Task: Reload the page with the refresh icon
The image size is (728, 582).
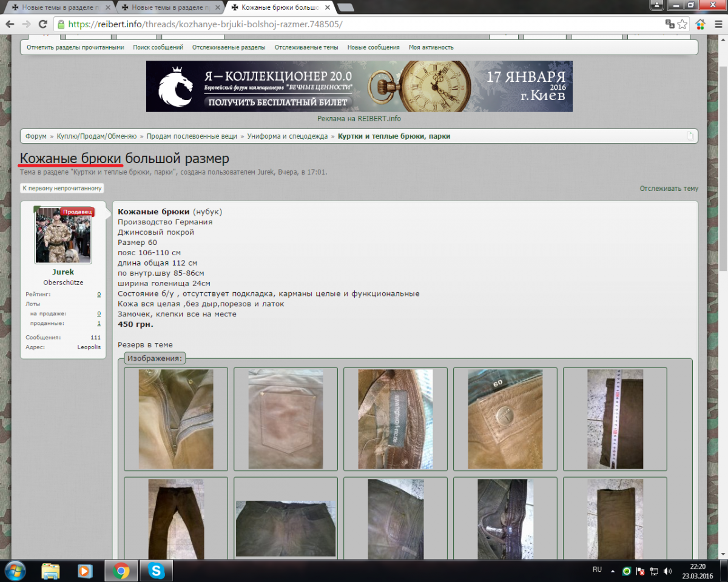Action: coord(42,24)
